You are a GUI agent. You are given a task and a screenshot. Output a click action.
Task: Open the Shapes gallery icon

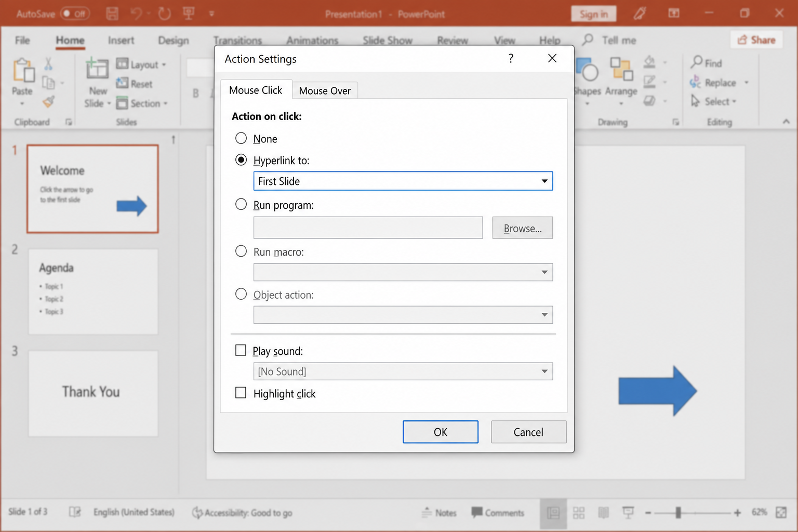[588, 70]
